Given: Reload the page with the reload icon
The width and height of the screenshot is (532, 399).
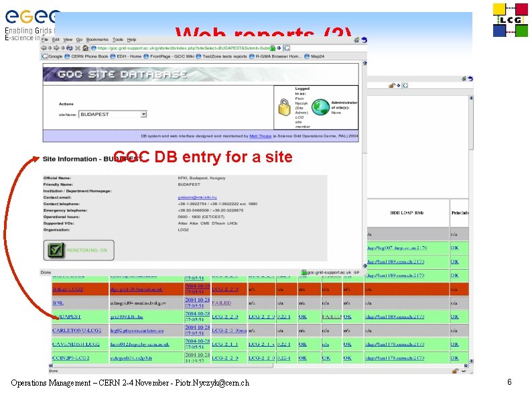Looking at the screenshot, I should pos(69,48).
